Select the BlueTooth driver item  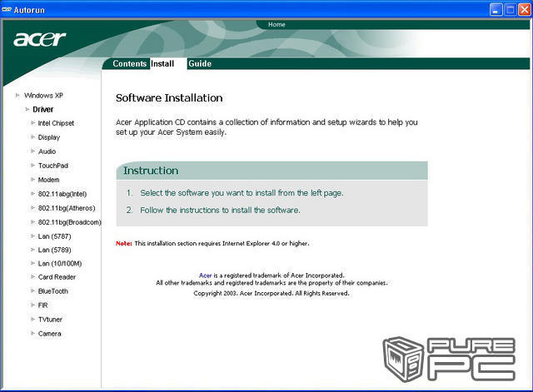point(53,291)
